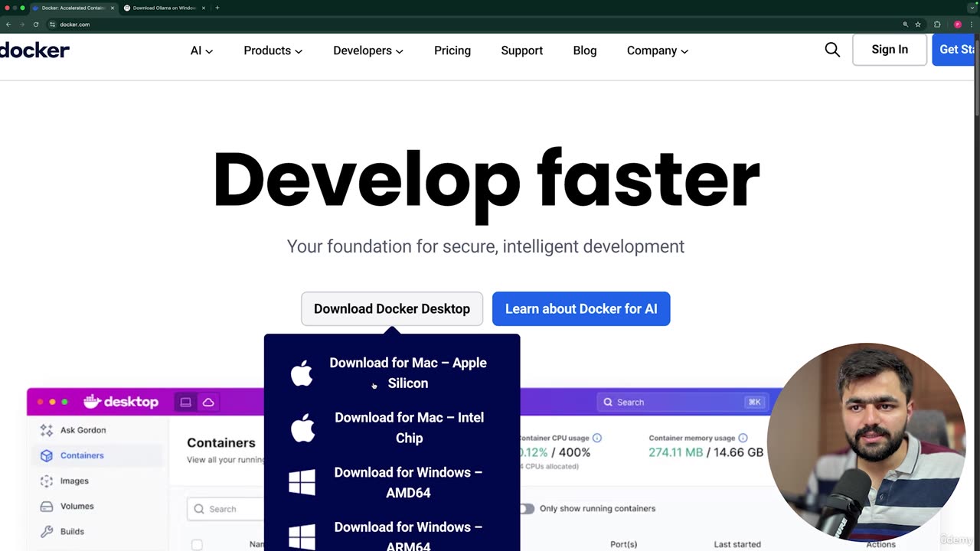Click the site information icon by docker.com

click(x=52, y=24)
